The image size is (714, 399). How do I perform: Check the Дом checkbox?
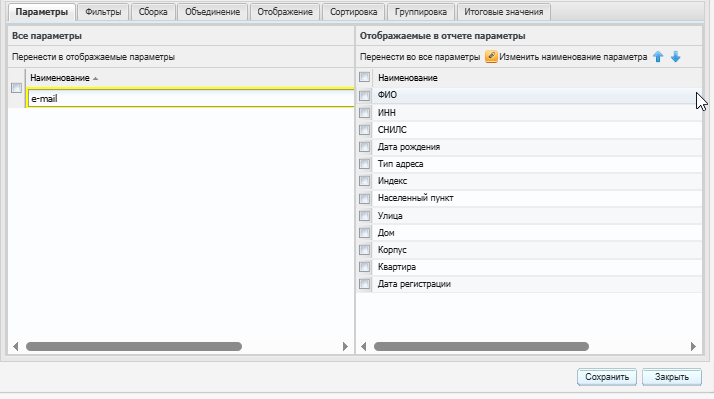click(x=364, y=233)
